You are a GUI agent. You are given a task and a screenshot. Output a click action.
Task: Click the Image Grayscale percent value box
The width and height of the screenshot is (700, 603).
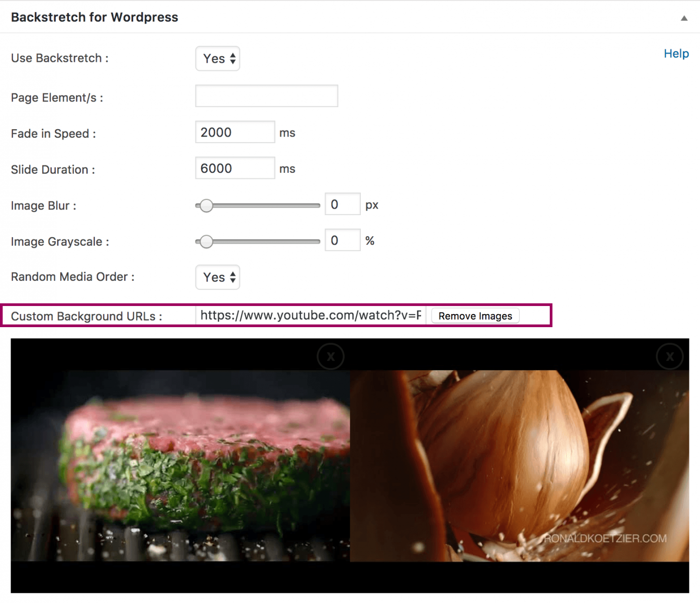[342, 240]
